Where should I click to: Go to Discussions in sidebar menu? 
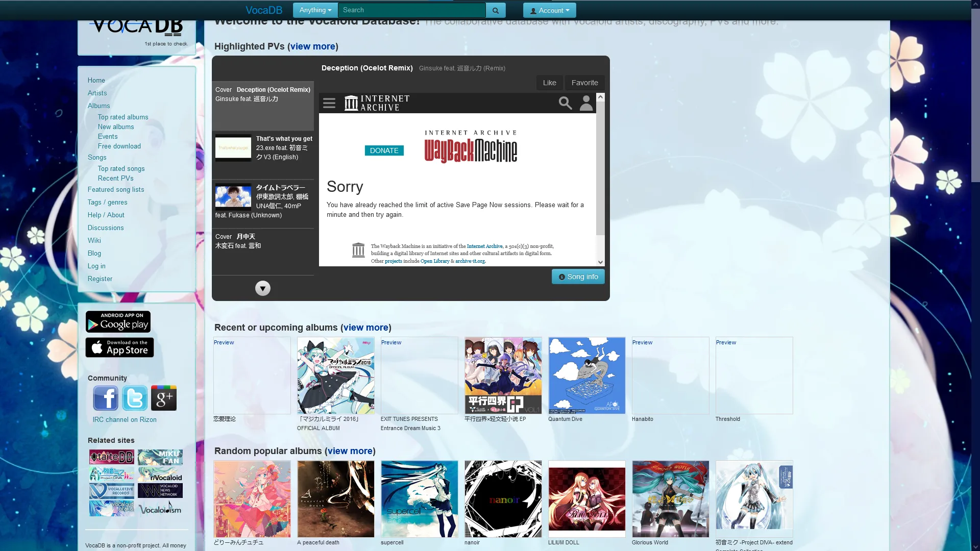click(x=106, y=228)
